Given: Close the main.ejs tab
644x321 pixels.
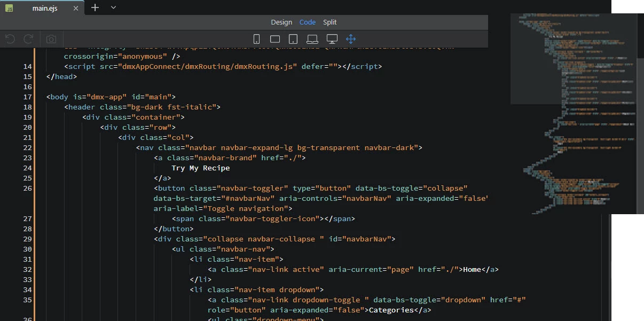Looking at the screenshot, I should pos(76,8).
